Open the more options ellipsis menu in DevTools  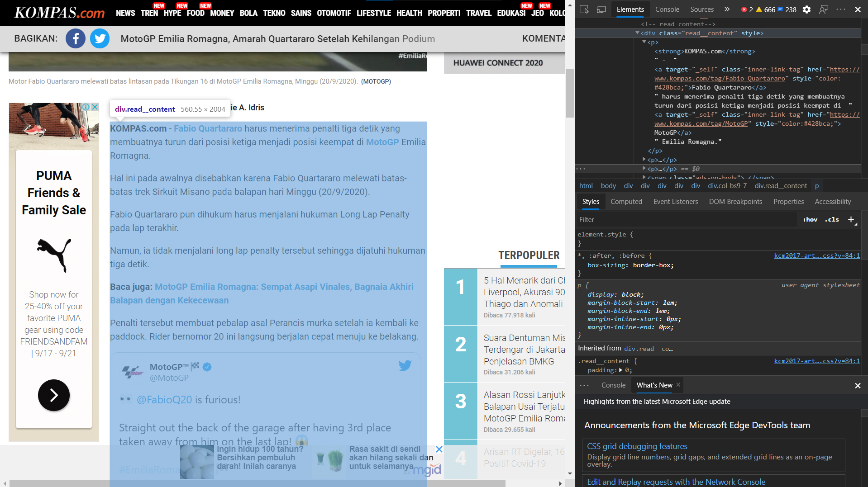[x=841, y=9]
